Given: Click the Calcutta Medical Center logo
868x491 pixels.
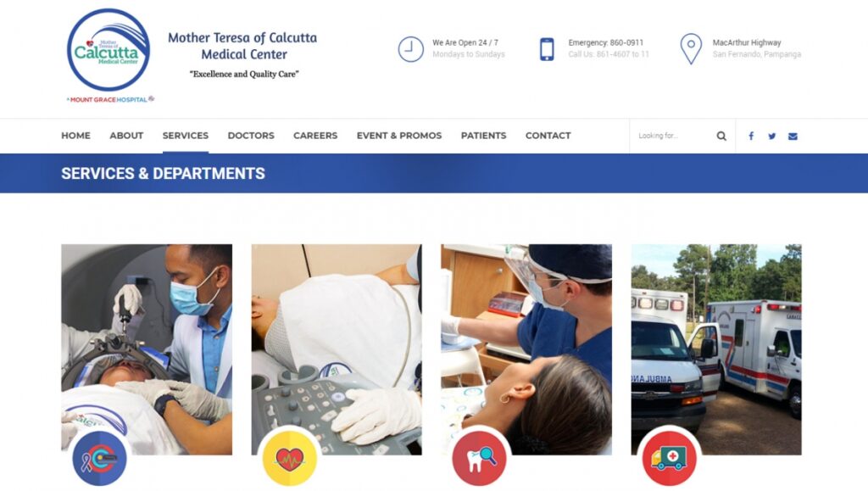Looking at the screenshot, I should click(x=108, y=55).
